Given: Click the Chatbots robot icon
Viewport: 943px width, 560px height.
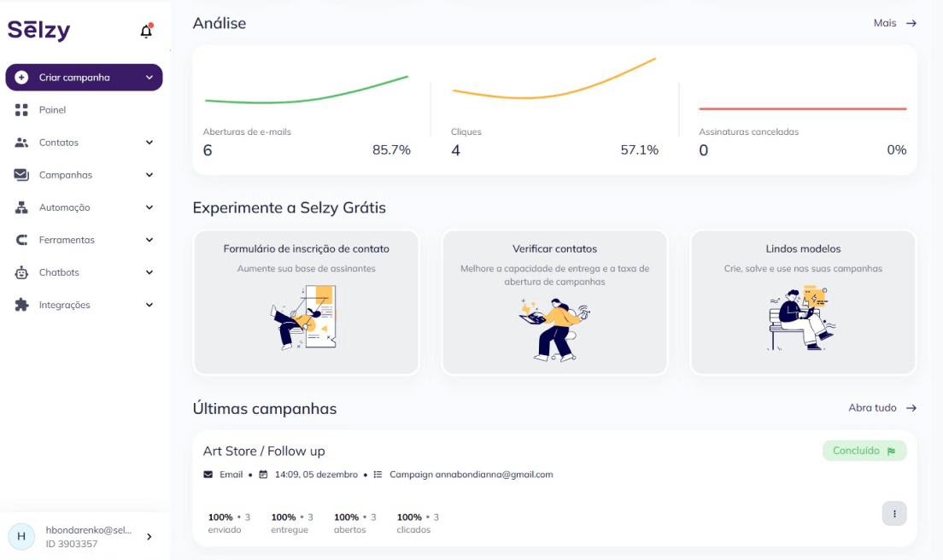Looking at the screenshot, I should tap(21, 272).
